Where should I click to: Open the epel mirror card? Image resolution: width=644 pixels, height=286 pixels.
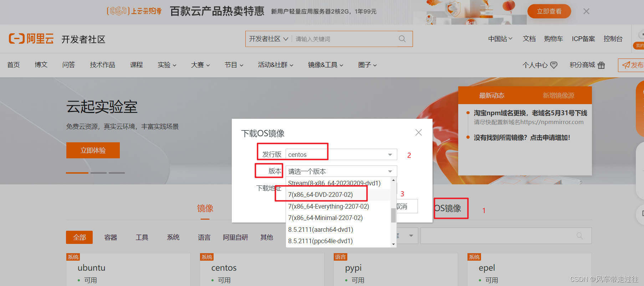[x=529, y=270]
